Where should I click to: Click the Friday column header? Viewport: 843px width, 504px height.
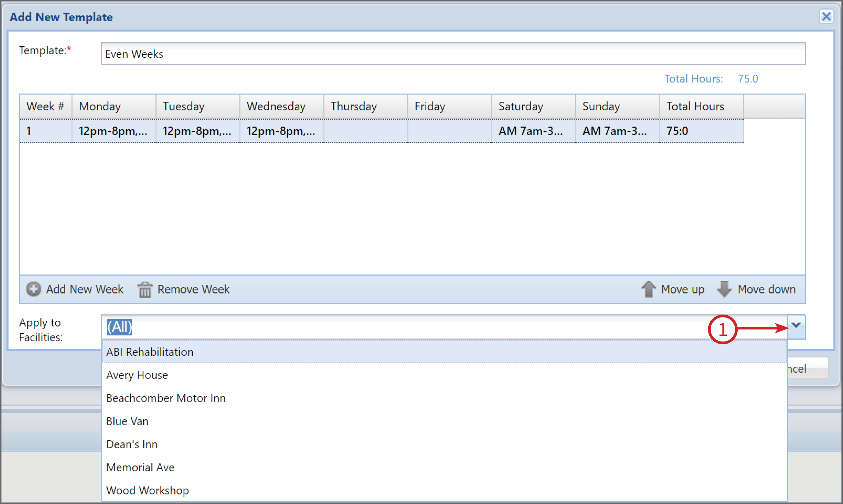click(x=449, y=106)
